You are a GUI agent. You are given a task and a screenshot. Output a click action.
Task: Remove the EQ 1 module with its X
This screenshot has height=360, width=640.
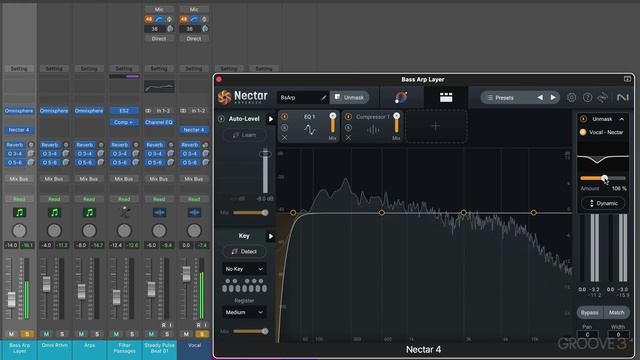(x=284, y=138)
